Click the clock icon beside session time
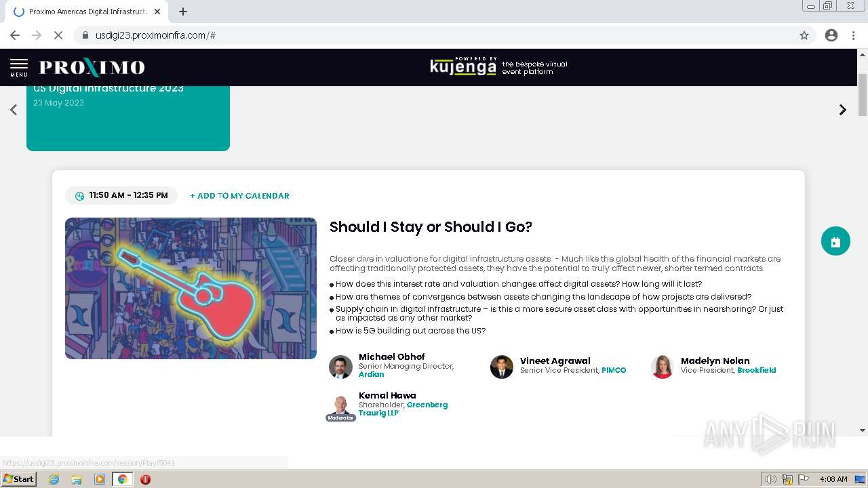Image resolution: width=868 pixels, height=488 pixels. click(x=79, y=196)
